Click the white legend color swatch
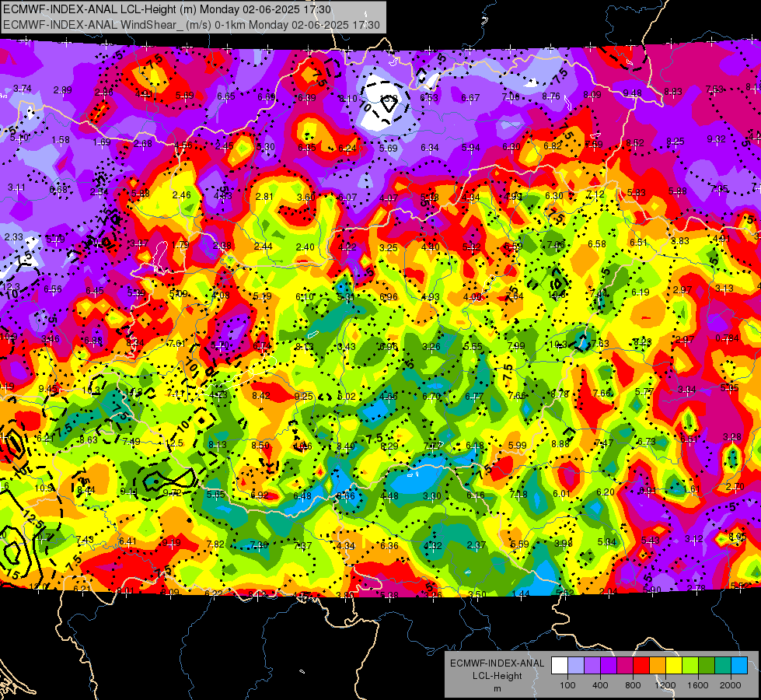Viewport: 761px width, 700px height. coord(559,666)
